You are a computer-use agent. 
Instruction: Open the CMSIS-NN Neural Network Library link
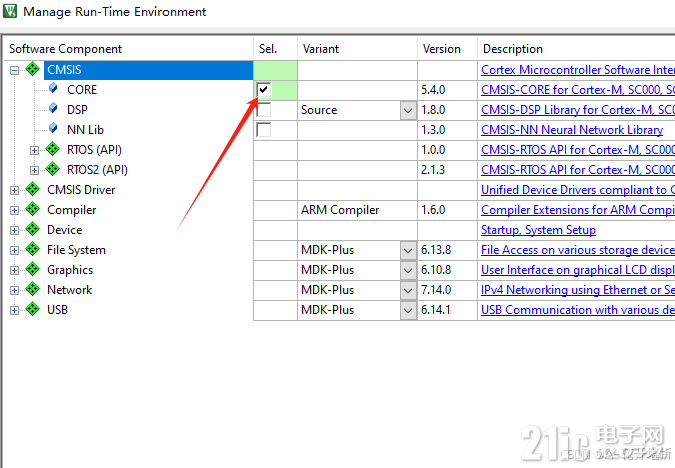(x=572, y=130)
